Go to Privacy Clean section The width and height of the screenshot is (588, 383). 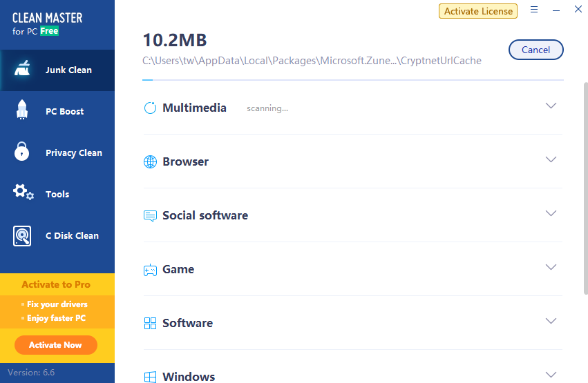click(x=57, y=153)
